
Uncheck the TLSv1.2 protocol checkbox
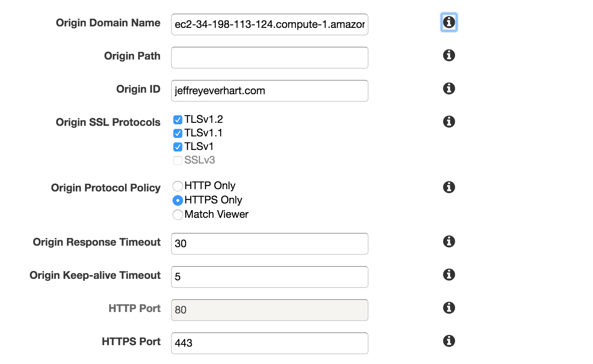[x=178, y=120]
